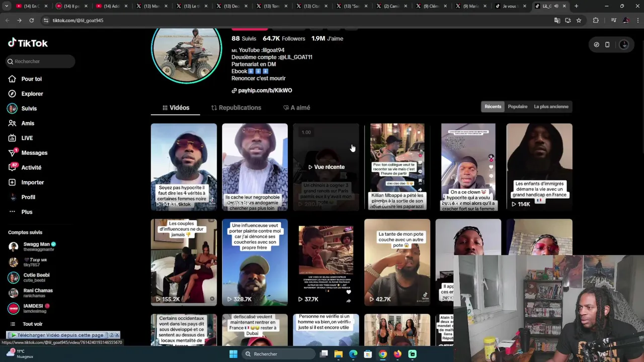Open the Pour toi home feed
The width and height of the screenshot is (644, 362).
[31, 79]
